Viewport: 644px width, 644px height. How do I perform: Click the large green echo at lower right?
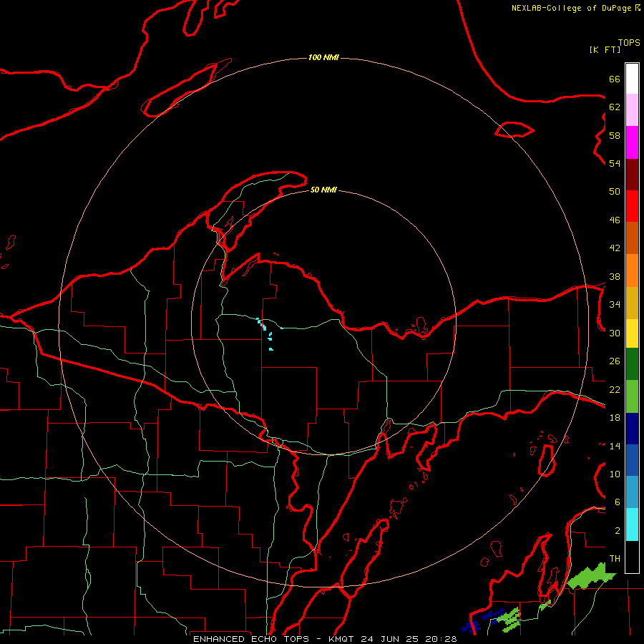point(590,577)
